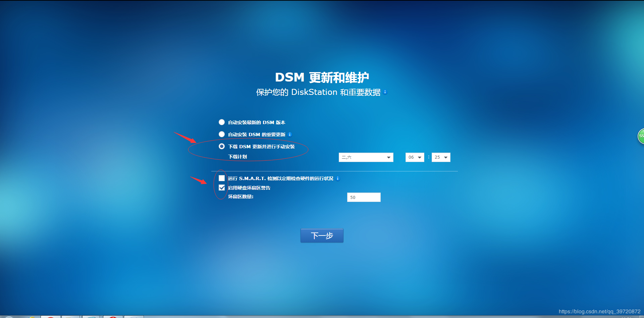Enable the run S.M.A.R.T. test checkbox

[x=222, y=178]
